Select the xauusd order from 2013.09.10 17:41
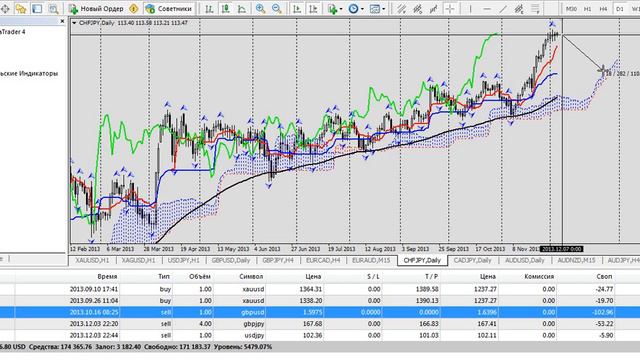Image resolution: width=640 pixels, height=360 pixels. coord(320,289)
